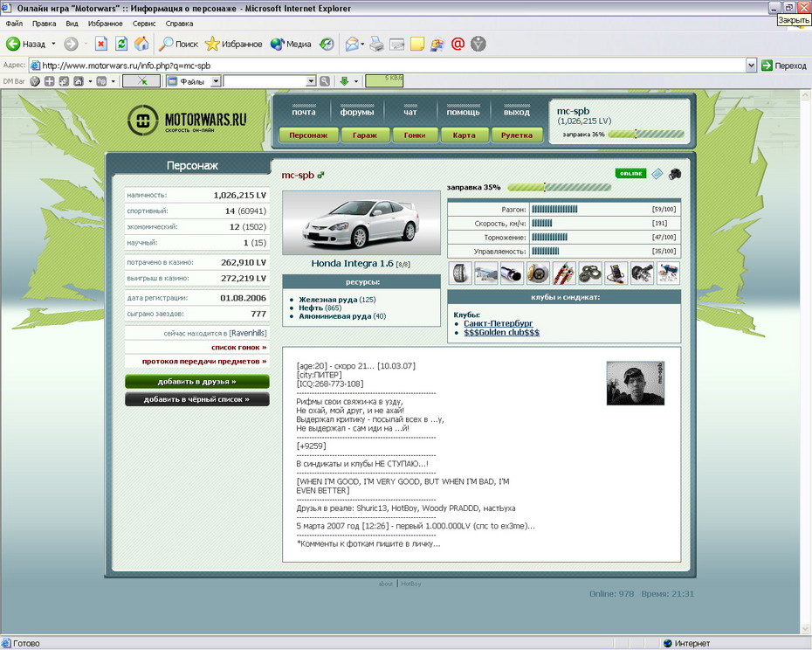Click the camera photos icon near ONLINE

674,174
